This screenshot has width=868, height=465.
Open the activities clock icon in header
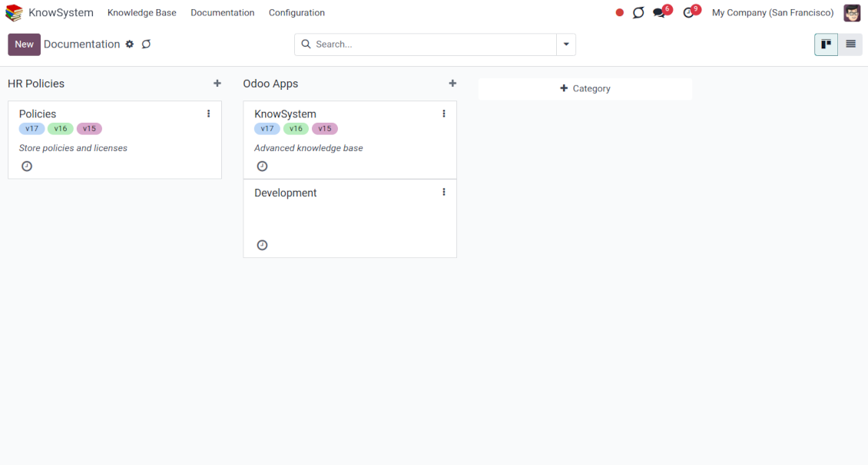(x=688, y=13)
